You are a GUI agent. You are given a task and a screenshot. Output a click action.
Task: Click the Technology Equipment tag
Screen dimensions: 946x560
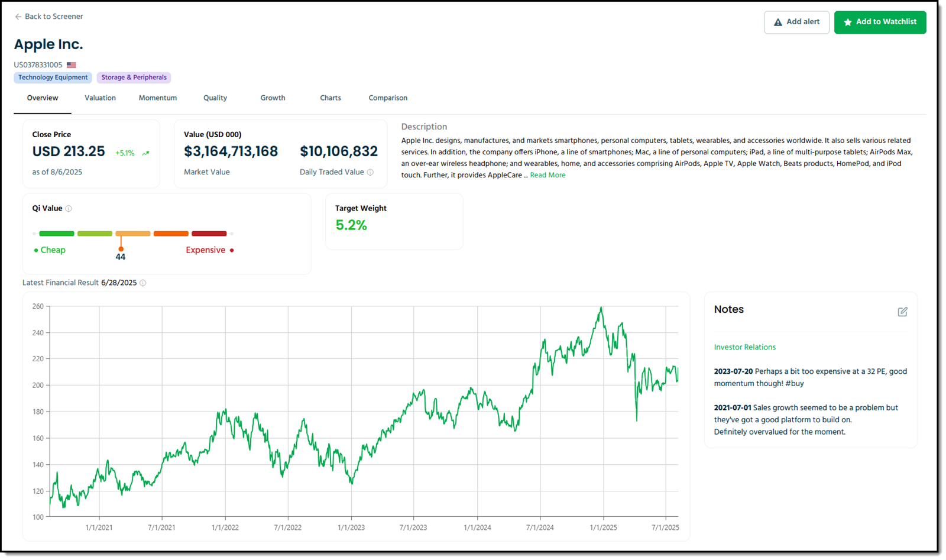coord(53,77)
